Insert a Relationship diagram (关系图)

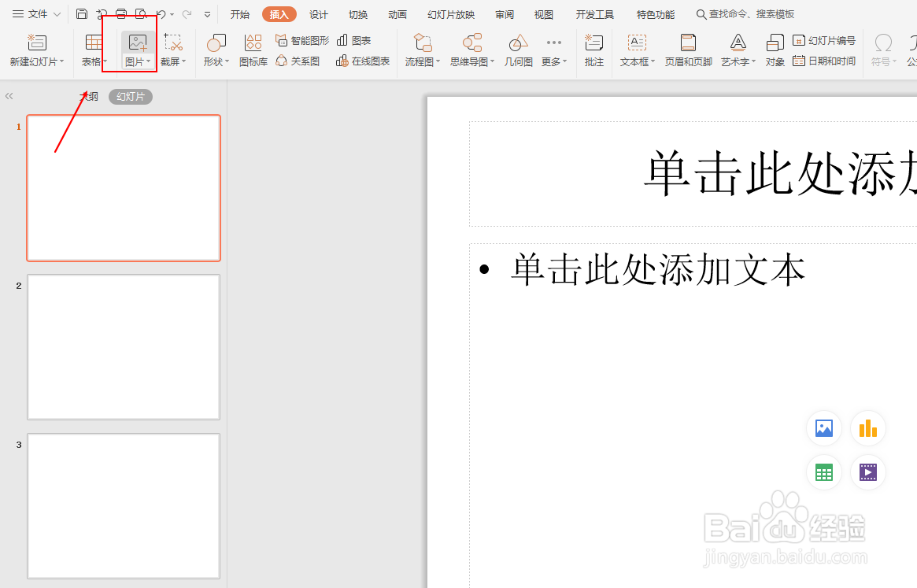pyautogui.click(x=298, y=61)
